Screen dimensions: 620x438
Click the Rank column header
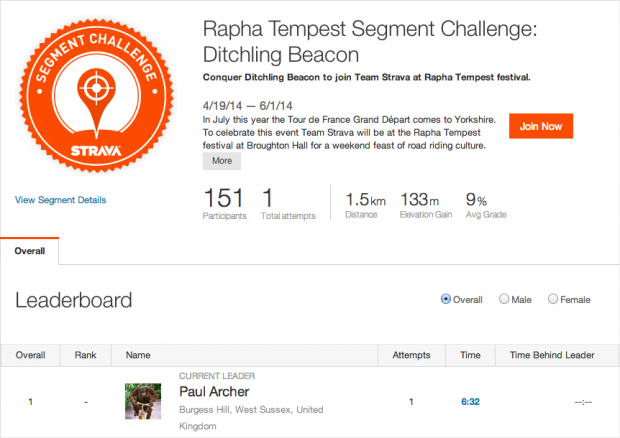point(85,354)
